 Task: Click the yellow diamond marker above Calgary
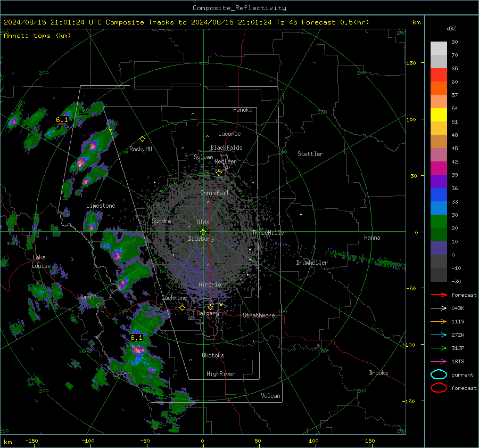click(x=210, y=307)
